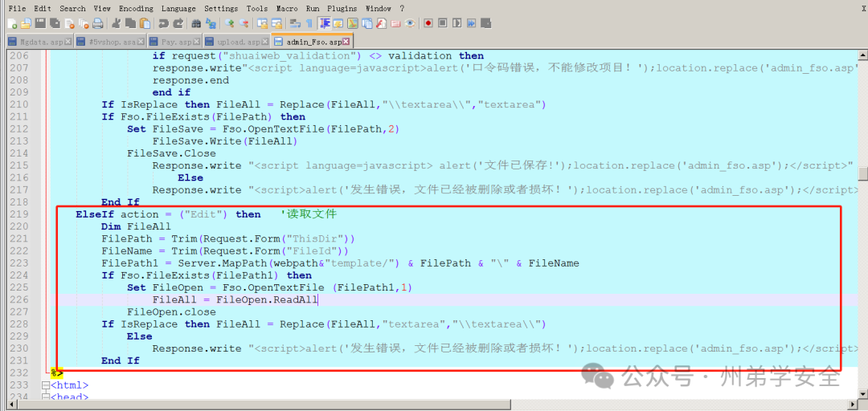The height and width of the screenshot is (411, 868).
Task: Click the Zoom In magnifier icon
Action: coord(229,23)
